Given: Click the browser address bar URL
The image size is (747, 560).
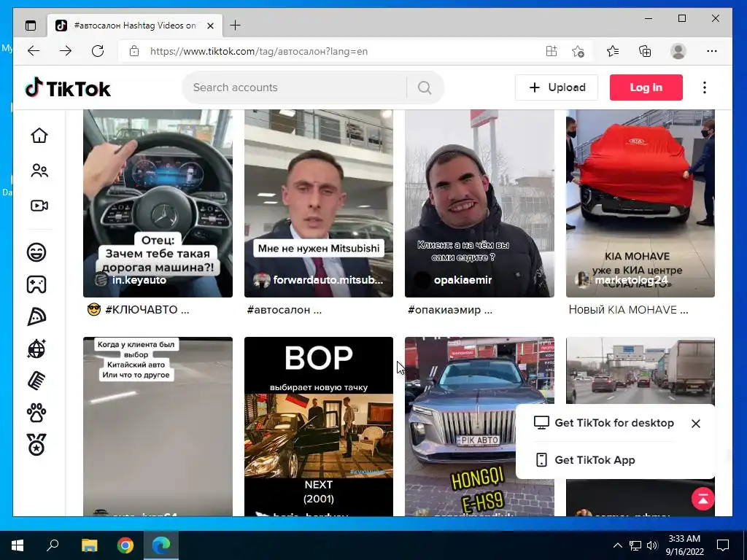Looking at the screenshot, I should coord(259,52).
